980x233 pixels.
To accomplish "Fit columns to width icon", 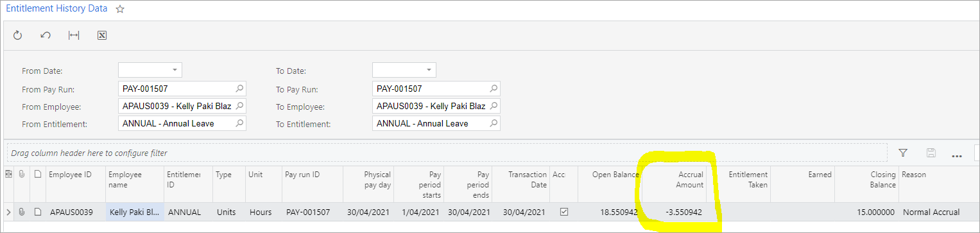I will click(x=74, y=35).
